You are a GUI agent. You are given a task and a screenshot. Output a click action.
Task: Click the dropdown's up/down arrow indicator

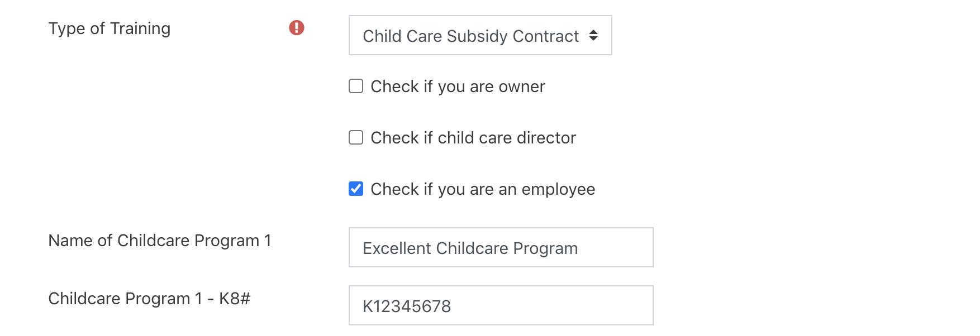593,35
